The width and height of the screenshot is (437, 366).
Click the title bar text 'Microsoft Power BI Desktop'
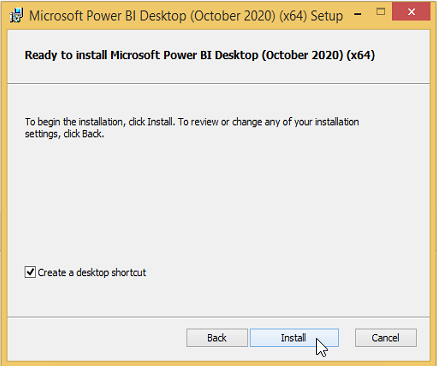108,16
